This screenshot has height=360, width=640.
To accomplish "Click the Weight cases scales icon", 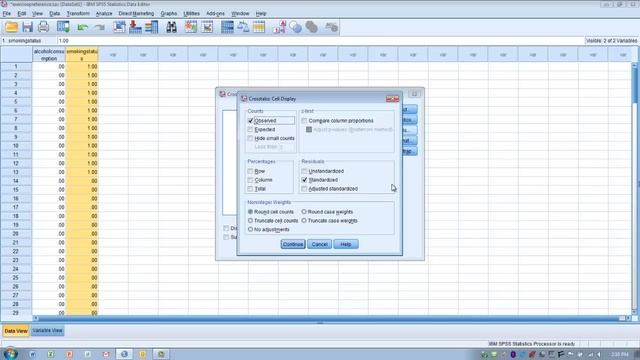I will (243, 27).
